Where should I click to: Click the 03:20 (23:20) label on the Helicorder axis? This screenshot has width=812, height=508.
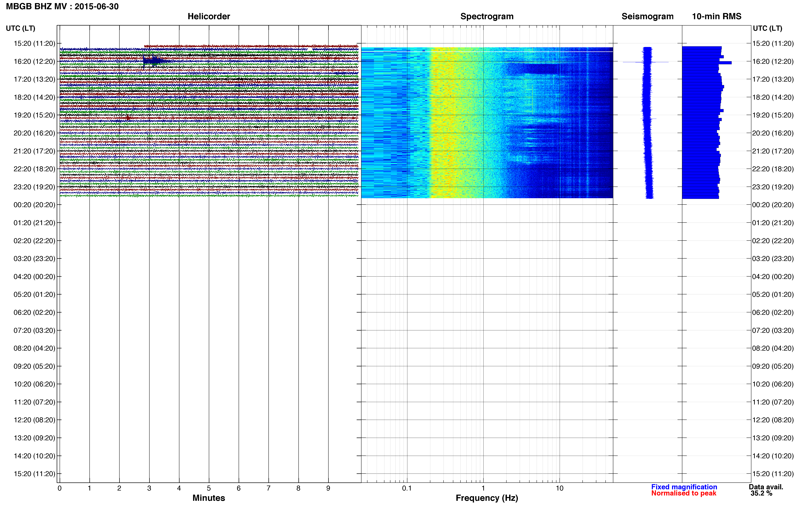(34, 259)
